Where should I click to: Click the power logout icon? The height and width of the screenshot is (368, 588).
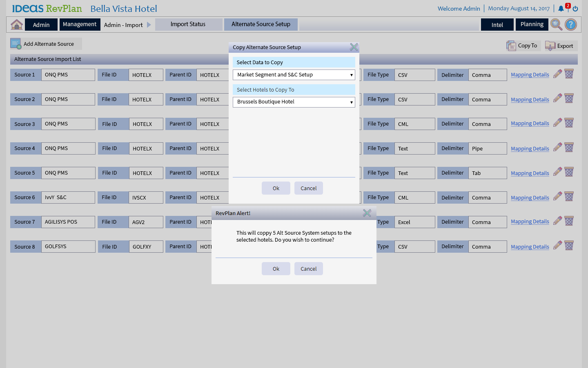pos(575,9)
